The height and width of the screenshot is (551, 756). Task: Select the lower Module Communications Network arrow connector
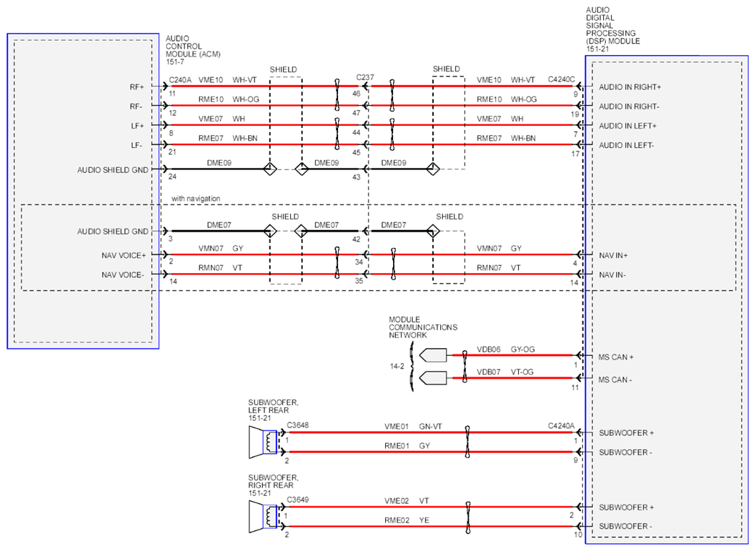click(x=433, y=378)
